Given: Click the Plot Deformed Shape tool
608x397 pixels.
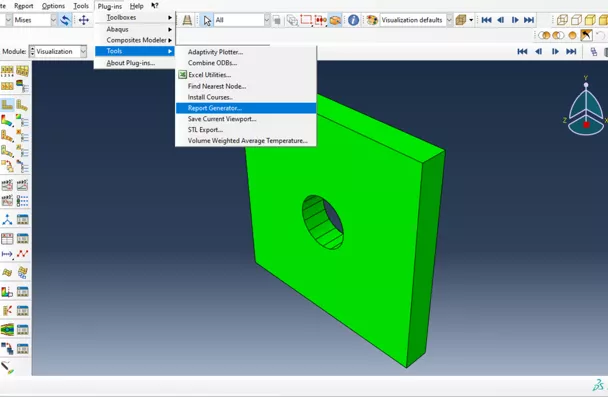Looking at the screenshot, I should pos(22,105).
